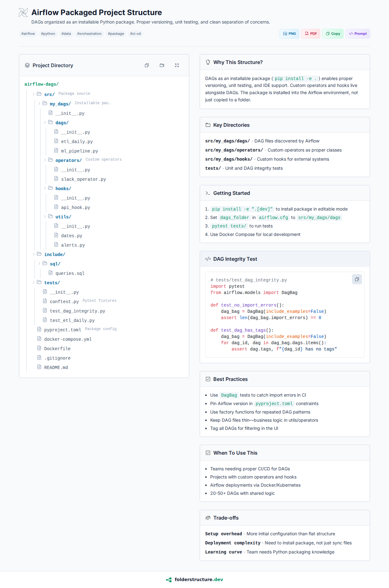Export the structure as PDF
Viewport: 389px width, 588px height.
click(x=311, y=34)
